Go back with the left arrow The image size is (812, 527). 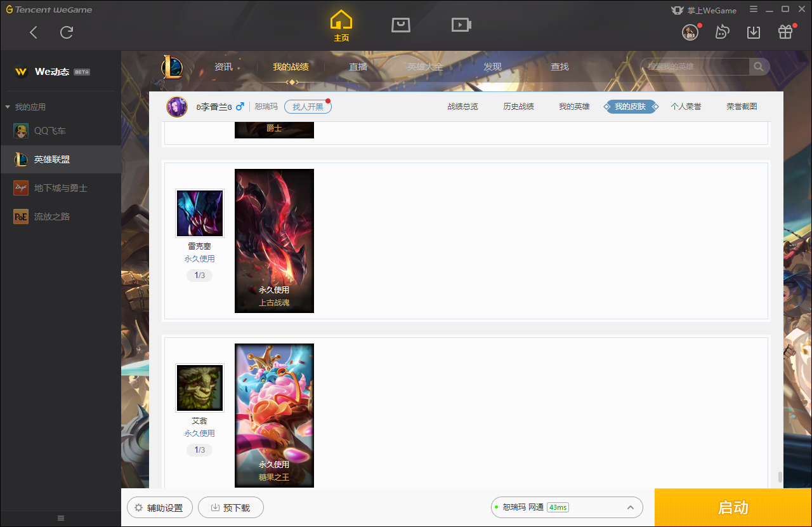[34, 32]
